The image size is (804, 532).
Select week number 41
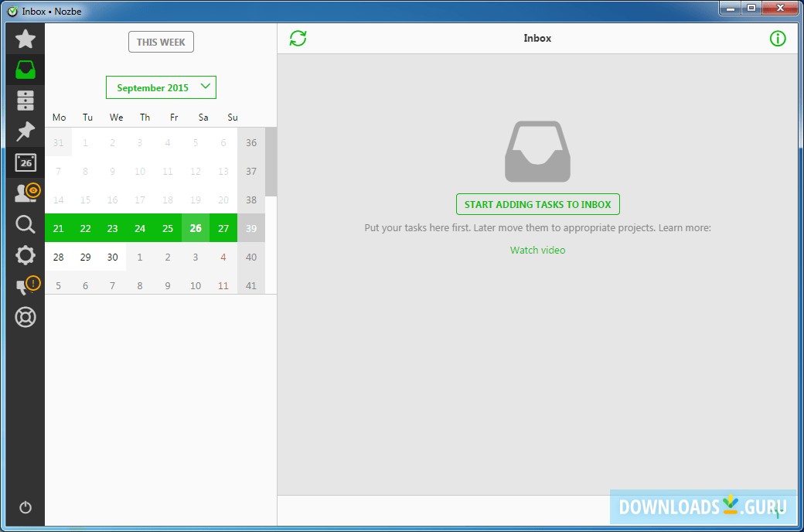point(251,285)
